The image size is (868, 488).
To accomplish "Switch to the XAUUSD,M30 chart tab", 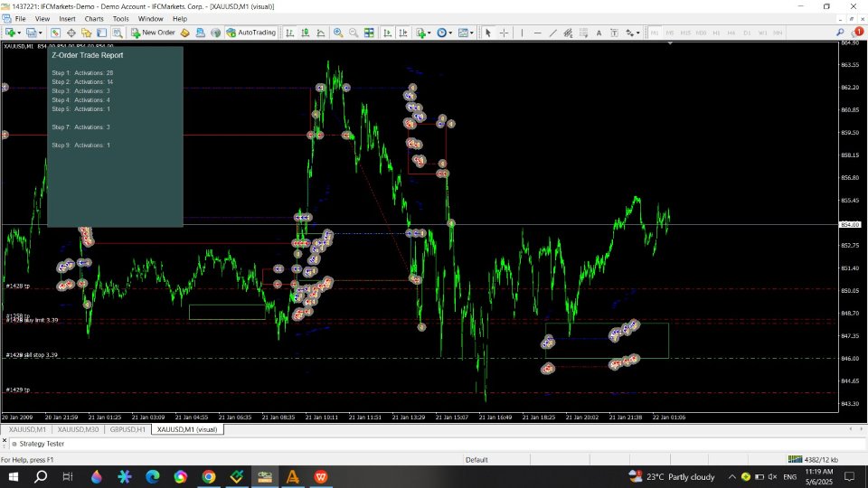I will click(x=78, y=429).
